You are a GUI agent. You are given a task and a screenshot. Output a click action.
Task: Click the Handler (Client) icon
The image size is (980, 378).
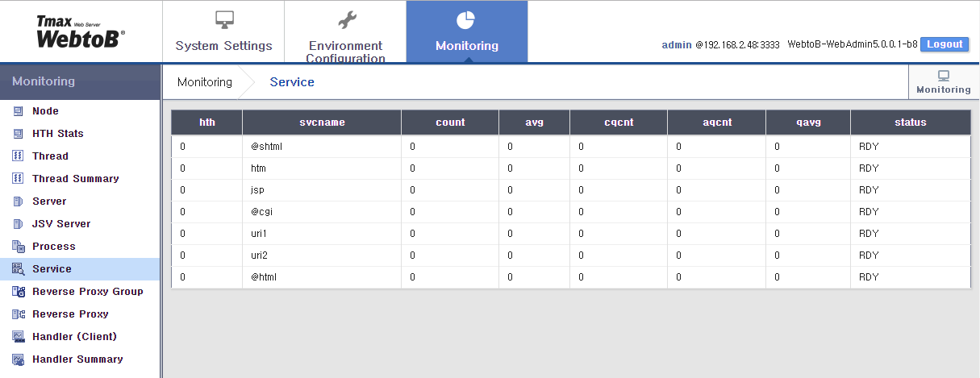pos(18,337)
